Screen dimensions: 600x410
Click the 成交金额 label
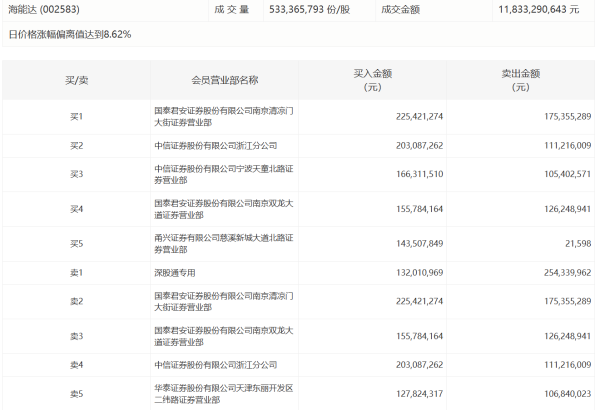(x=401, y=10)
